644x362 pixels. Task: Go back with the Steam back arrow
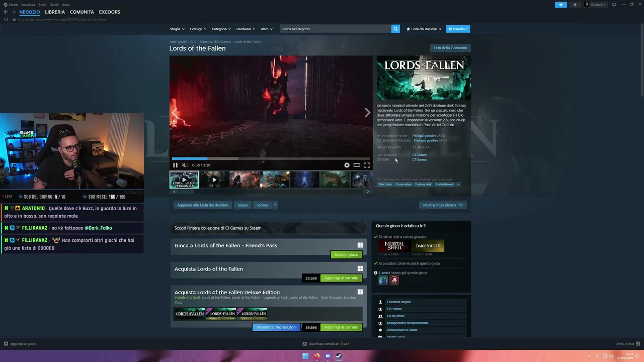6,12
